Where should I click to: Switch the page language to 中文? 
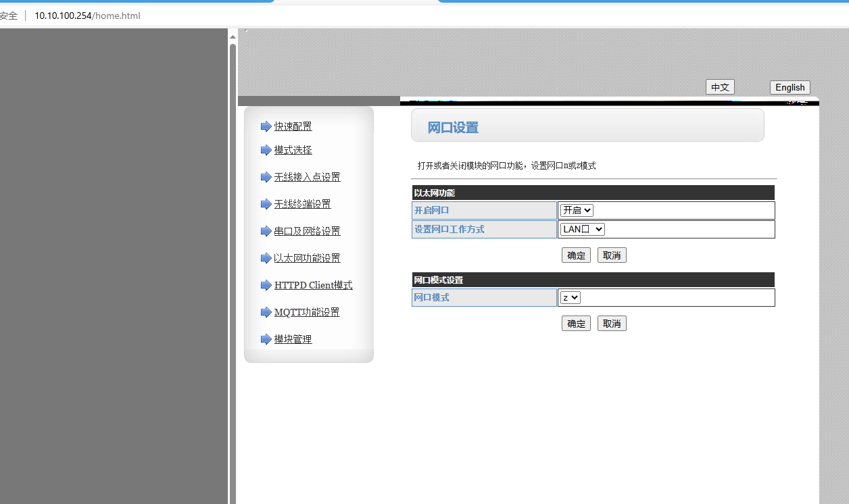(720, 87)
